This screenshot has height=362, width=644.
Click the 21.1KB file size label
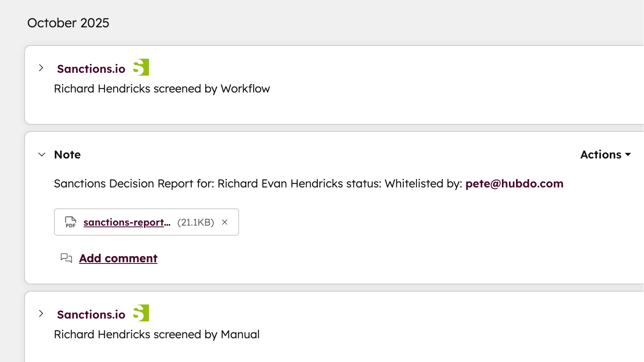click(196, 222)
